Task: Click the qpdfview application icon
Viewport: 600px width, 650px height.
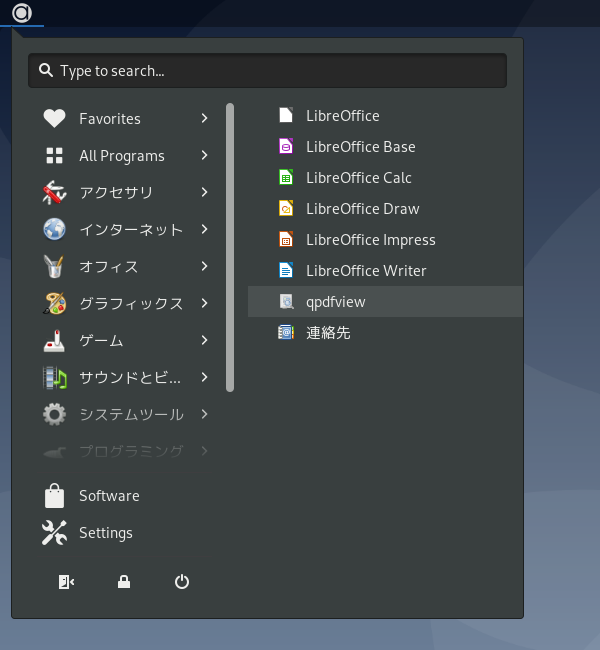Action: pyautogui.click(x=286, y=302)
